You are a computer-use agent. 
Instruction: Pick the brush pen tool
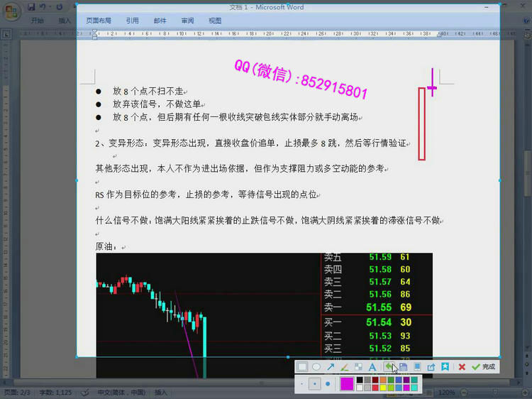(x=344, y=367)
